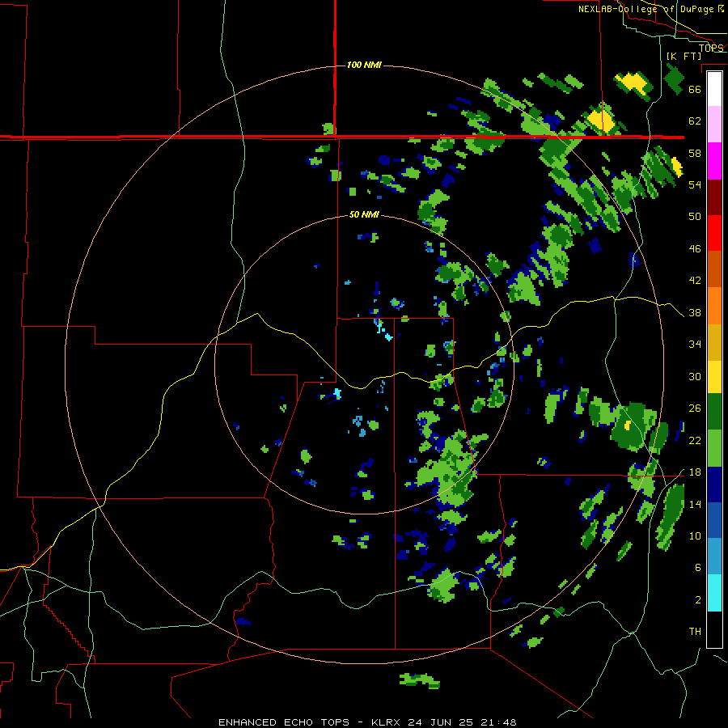The height and width of the screenshot is (728, 728).
Task: Click the 10 value on the scale
Action: coord(695,535)
